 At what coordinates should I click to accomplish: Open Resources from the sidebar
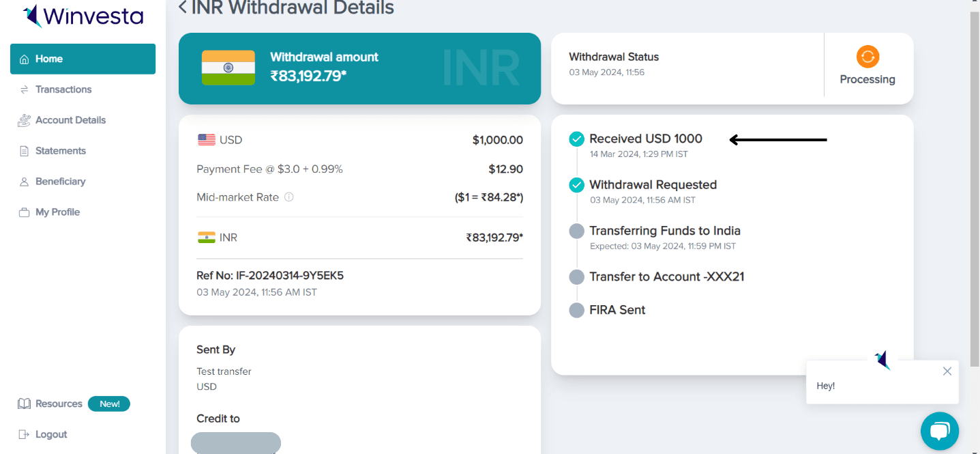[59, 403]
